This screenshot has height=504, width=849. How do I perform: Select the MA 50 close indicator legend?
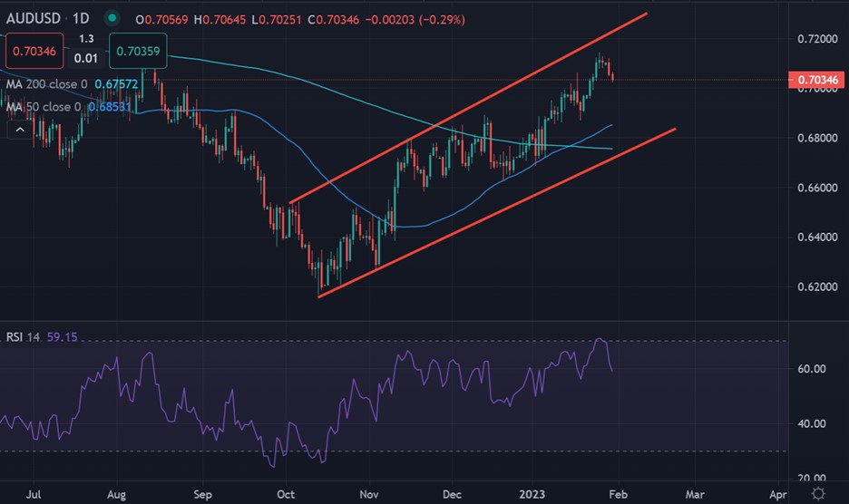point(44,107)
